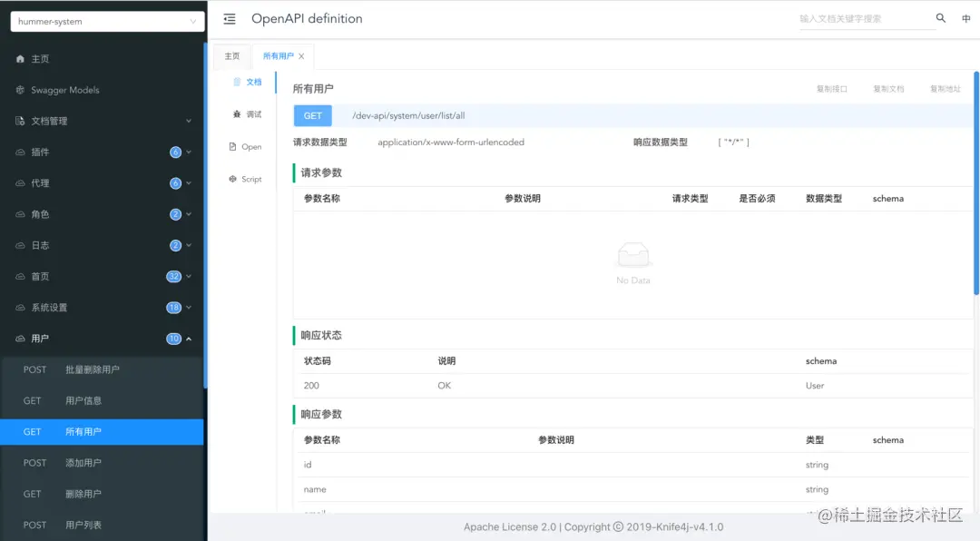The width and height of the screenshot is (980, 541).
Task: Click the content area vertical scrollbar
Action: [976, 182]
